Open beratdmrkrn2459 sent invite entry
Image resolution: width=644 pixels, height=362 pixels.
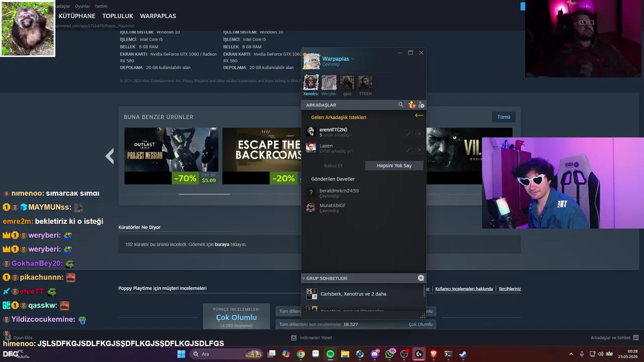coord(363,193)
